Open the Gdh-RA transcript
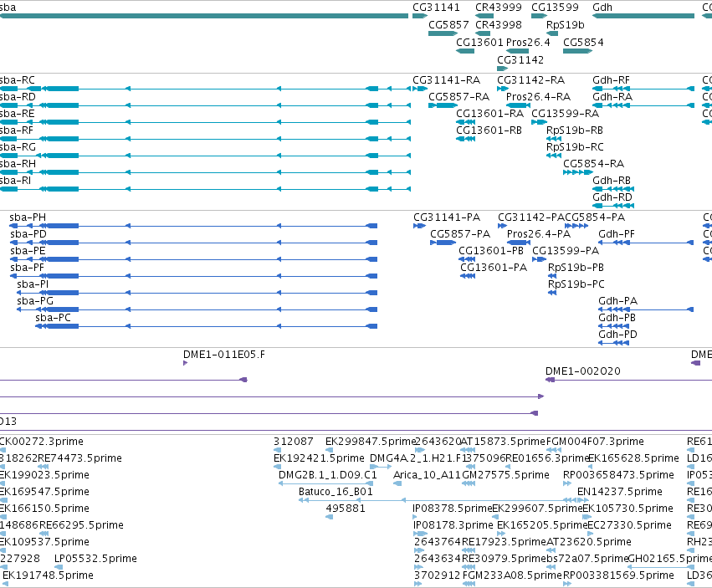Viewport: 712px width, 588px height. click(643, 105)
